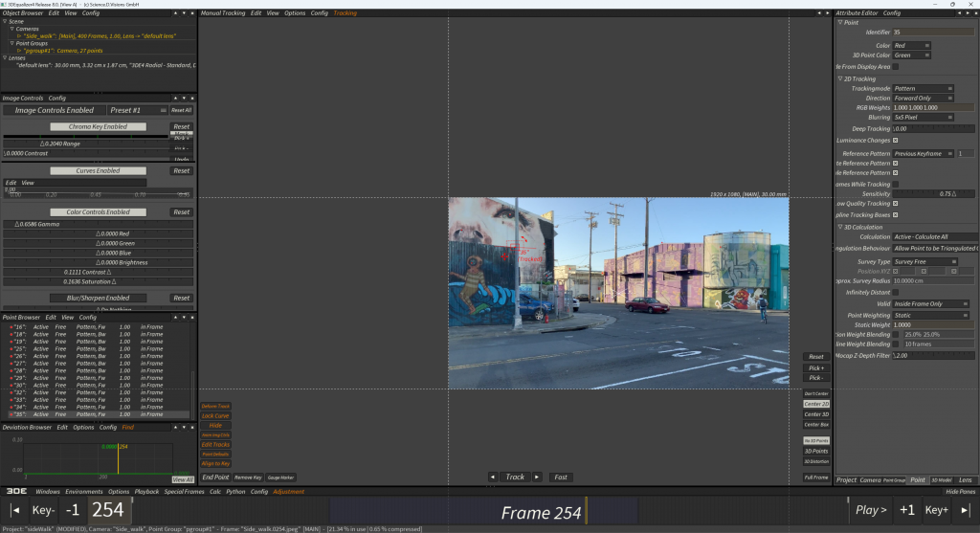
Task: Click square icon in Attribute Editor header
Action: pyautogui.click(x=975, y=13)
